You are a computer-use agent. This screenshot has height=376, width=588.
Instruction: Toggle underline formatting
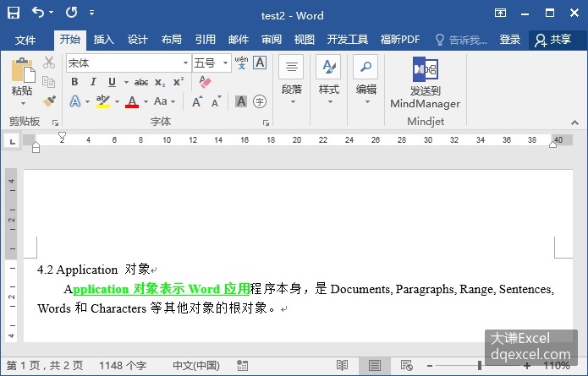click(112, 82)
